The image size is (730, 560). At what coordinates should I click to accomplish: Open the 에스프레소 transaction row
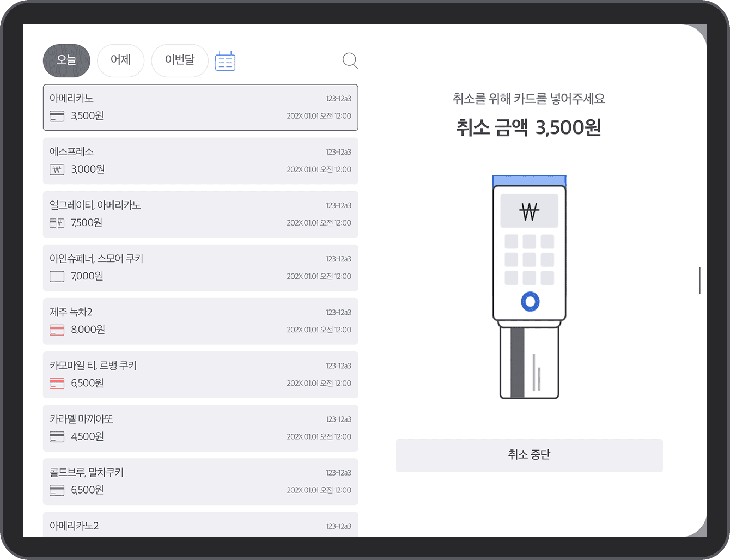click(200, 161)
